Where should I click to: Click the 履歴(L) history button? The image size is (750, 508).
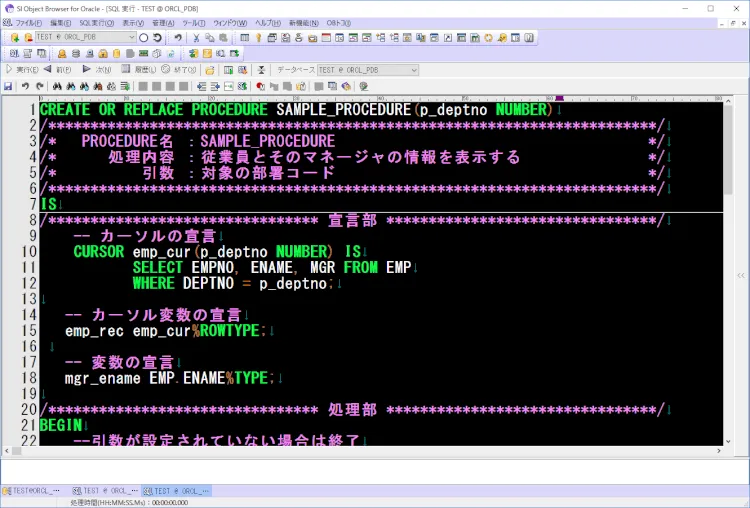pos(138,70)
